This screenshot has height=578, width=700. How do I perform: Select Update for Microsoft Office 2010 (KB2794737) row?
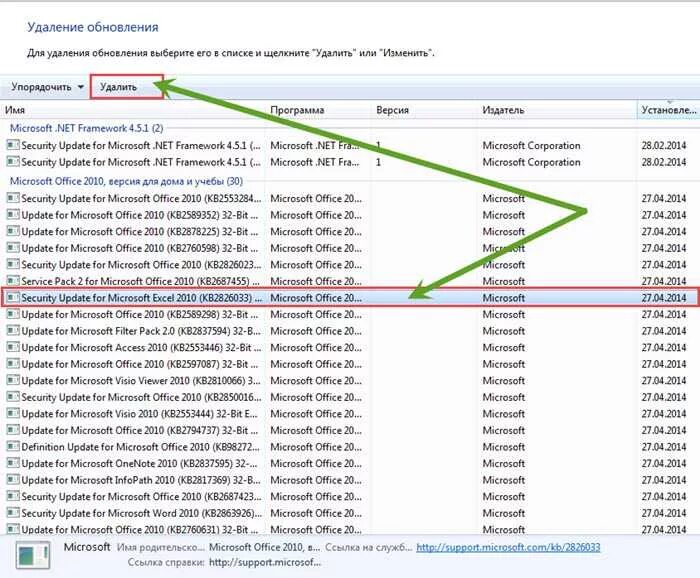350,430
